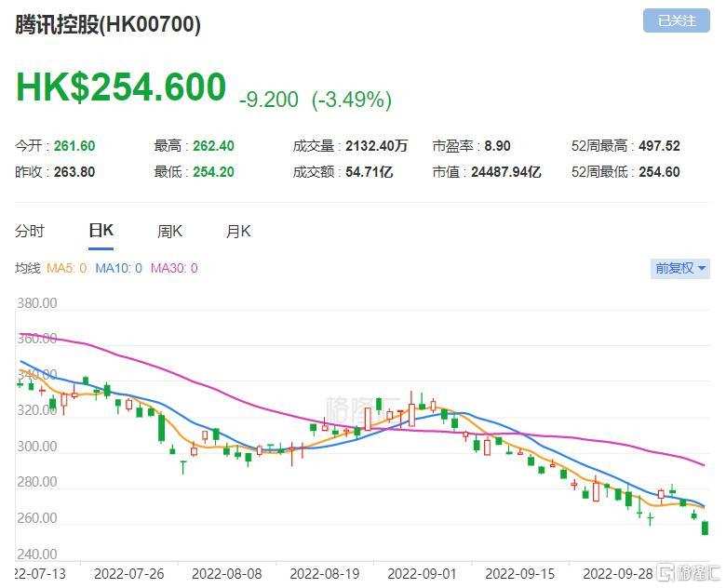The height and width of the screenshot is (588, 726).
Task: Click the change value -9.200
Action: [x=269, y=100]
